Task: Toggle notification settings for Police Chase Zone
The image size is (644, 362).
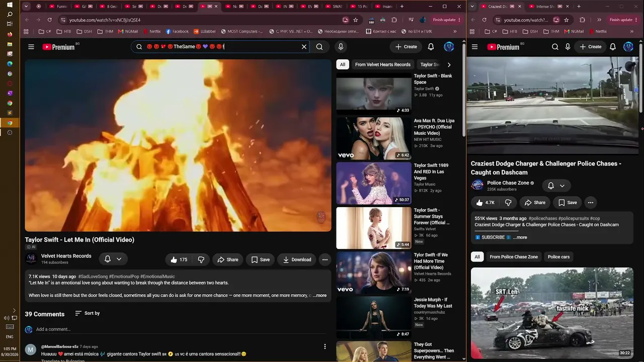Action: [556, 186]
